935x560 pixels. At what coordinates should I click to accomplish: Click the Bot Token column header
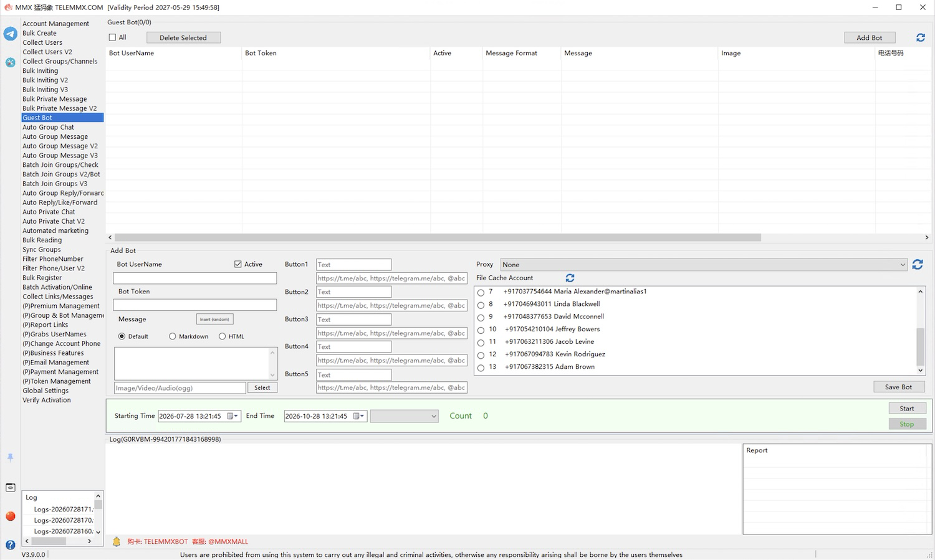(x=261, y=53)
